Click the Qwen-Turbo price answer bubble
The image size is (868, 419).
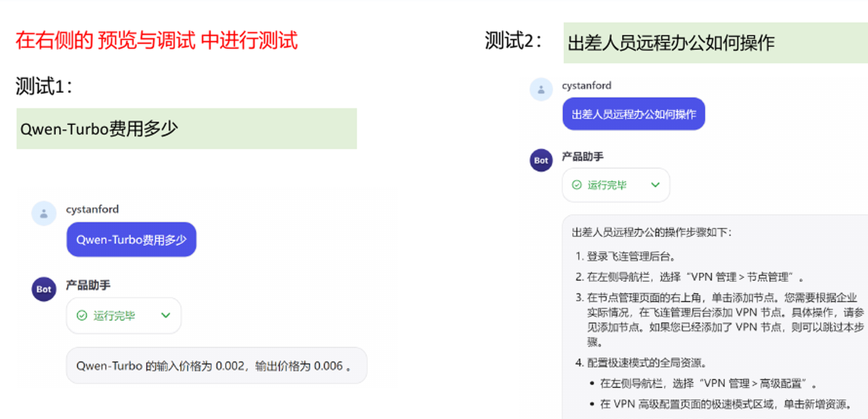coord(217,365)
